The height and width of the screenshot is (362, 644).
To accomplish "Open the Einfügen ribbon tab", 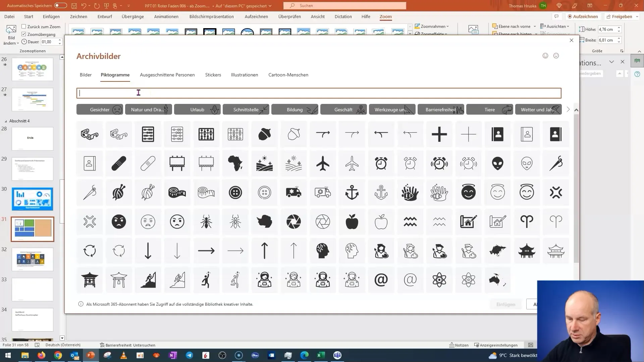I will pyautogui.click(x=51, y=16).
